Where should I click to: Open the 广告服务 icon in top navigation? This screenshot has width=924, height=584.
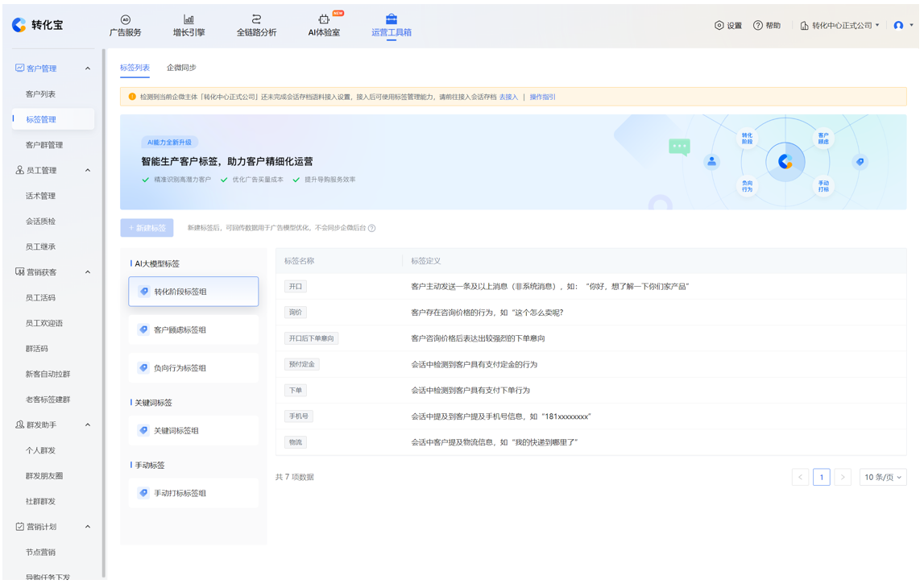(125, 19)
